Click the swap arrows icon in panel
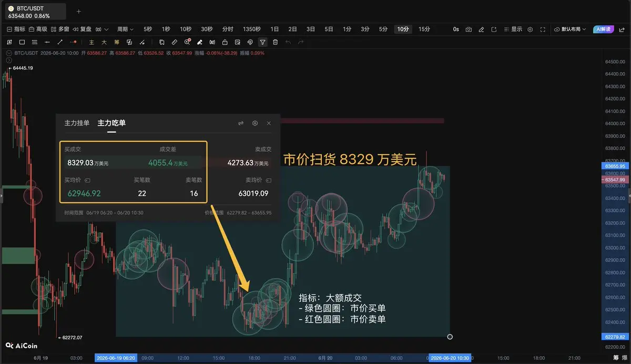 coord(241,123)
